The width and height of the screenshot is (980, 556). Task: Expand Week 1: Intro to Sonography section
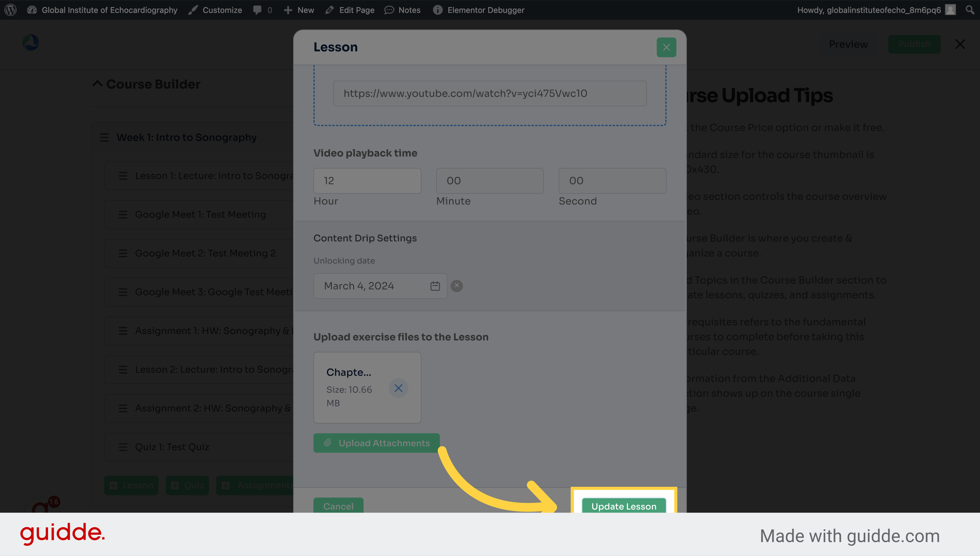186,137
